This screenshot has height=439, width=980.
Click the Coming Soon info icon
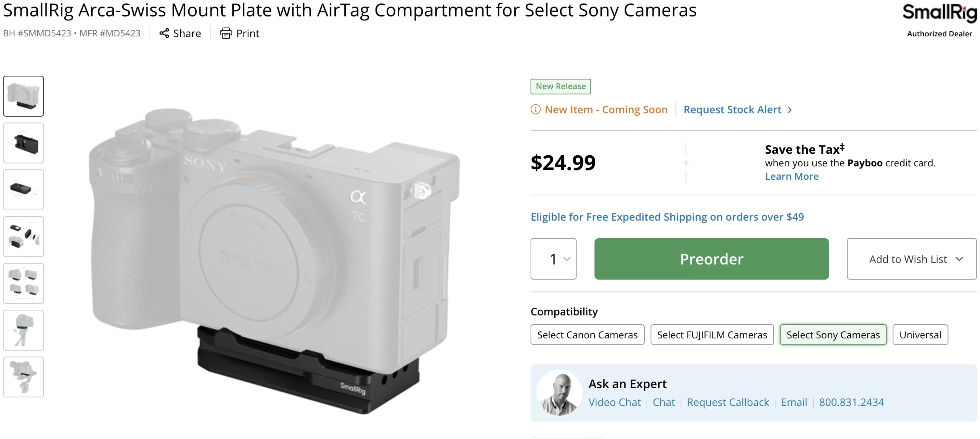coord(536,110)
